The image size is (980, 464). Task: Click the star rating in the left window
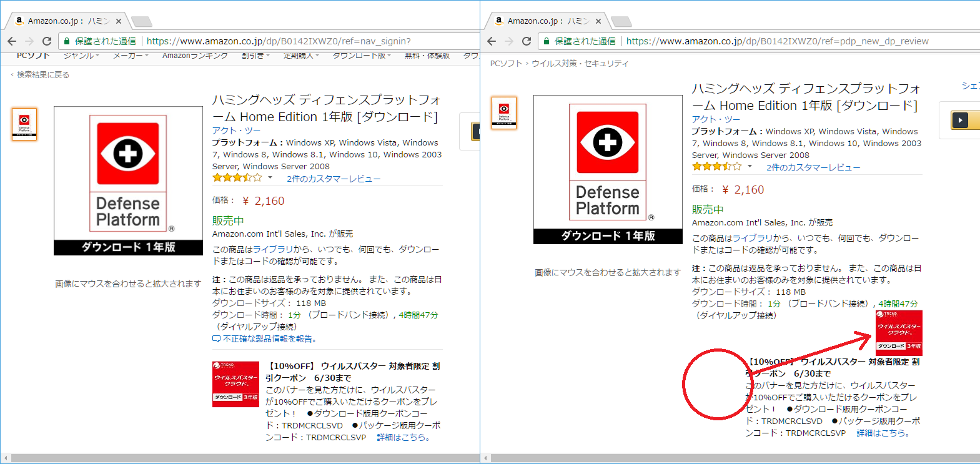tap(237, 178)
